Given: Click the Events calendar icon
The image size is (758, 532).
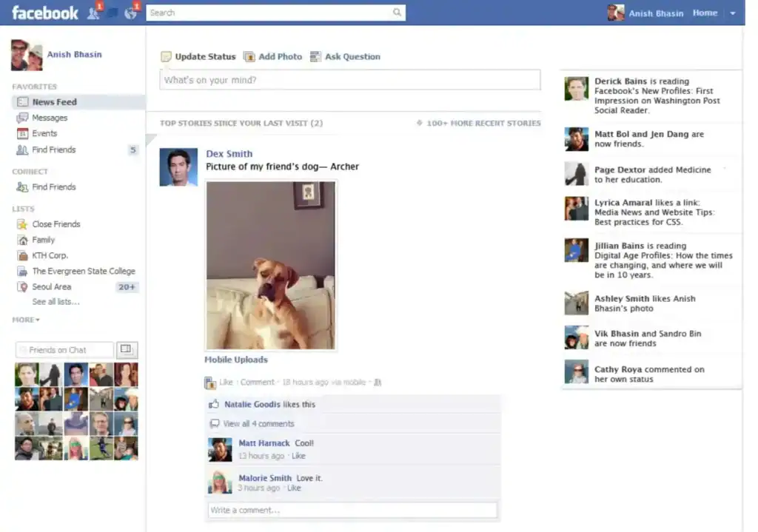Looking at the screenshot, I should [22, 133].
